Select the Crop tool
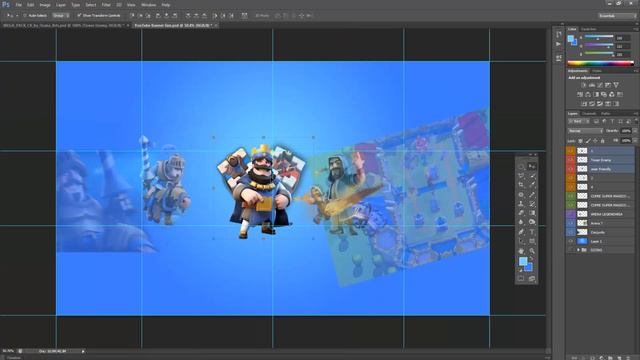Screen dimensions: 640x360 tap(521, 185)
